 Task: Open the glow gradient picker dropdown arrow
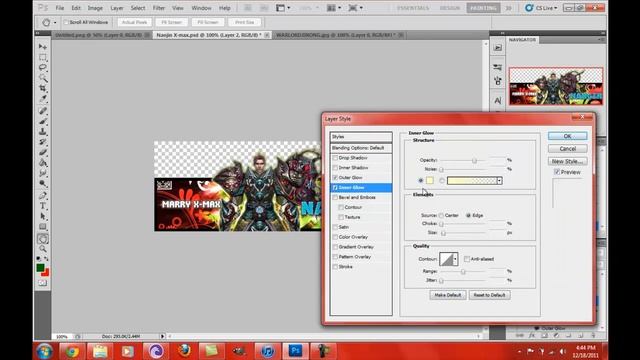pos(499,180)
